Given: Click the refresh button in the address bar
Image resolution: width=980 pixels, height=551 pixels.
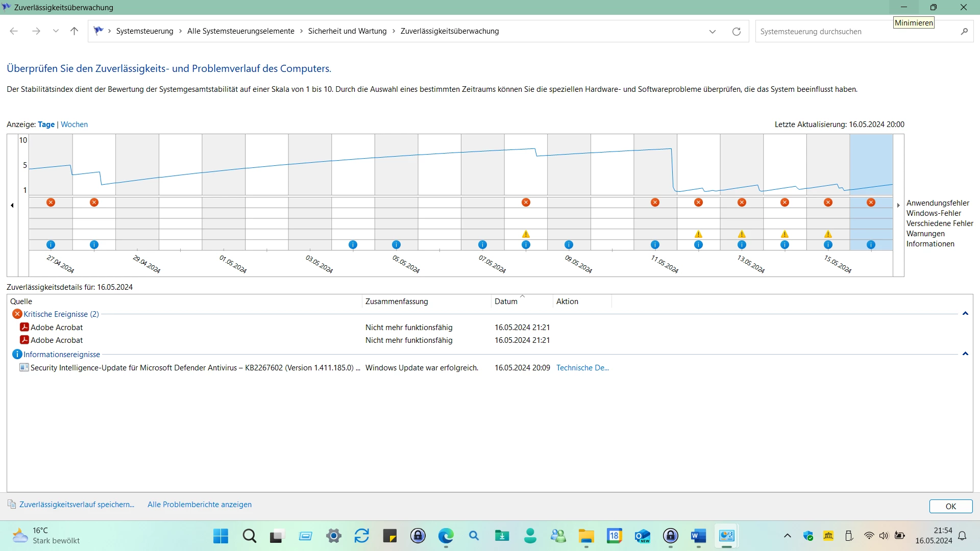Looking at the screenshot, I should [x=736, y=32].
